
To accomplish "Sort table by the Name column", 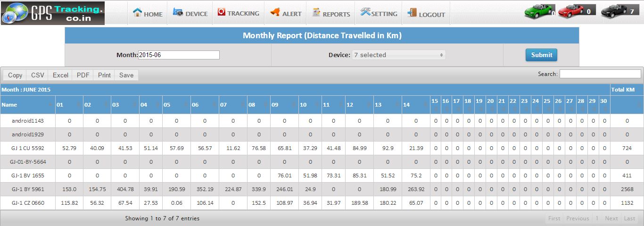I will [28, 105].
